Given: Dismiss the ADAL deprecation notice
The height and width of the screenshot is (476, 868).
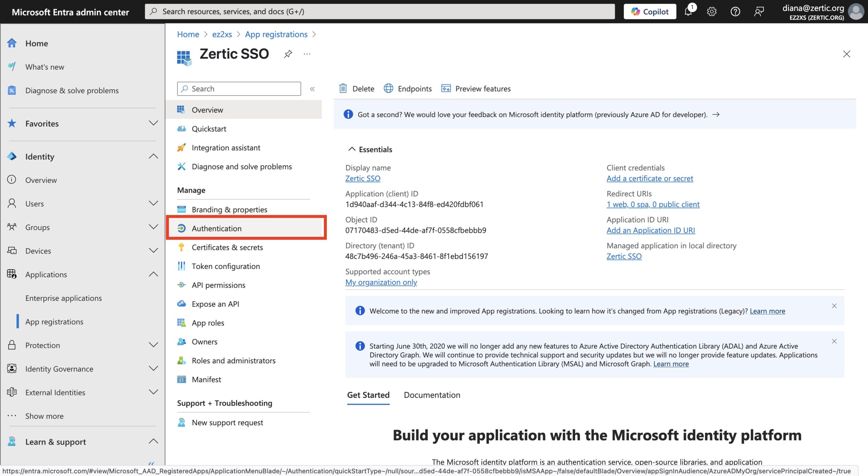Looking at the screenshot, I should coord(834,341).
